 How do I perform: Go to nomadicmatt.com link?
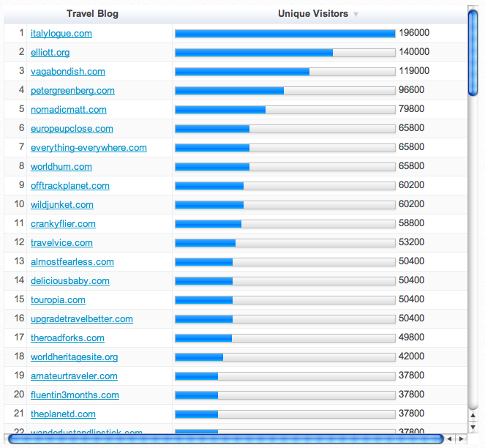[69, 110]
